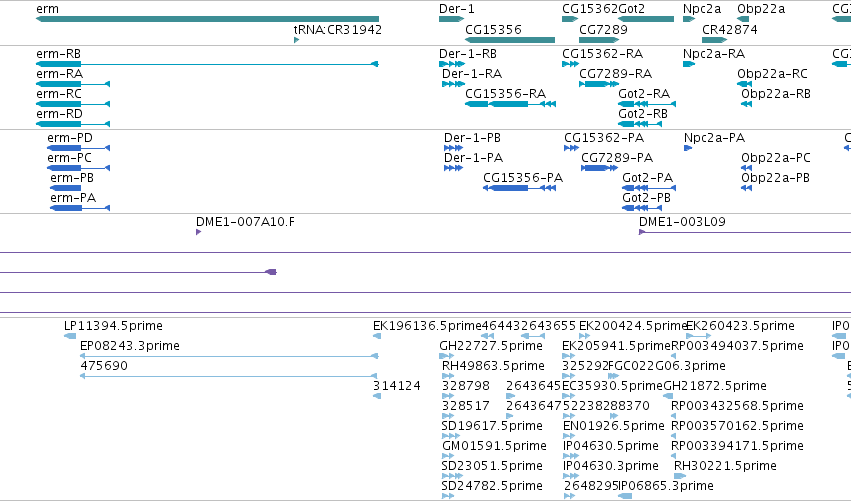851x501 pixels.
Task: Click the 314124 feature label
Action: pos(397,386)
